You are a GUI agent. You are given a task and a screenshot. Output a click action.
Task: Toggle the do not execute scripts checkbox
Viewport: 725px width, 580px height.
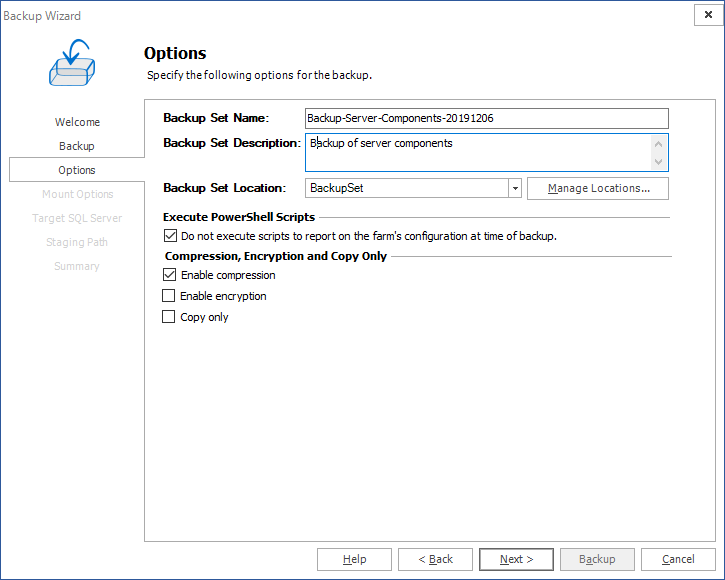coord(169,237)
